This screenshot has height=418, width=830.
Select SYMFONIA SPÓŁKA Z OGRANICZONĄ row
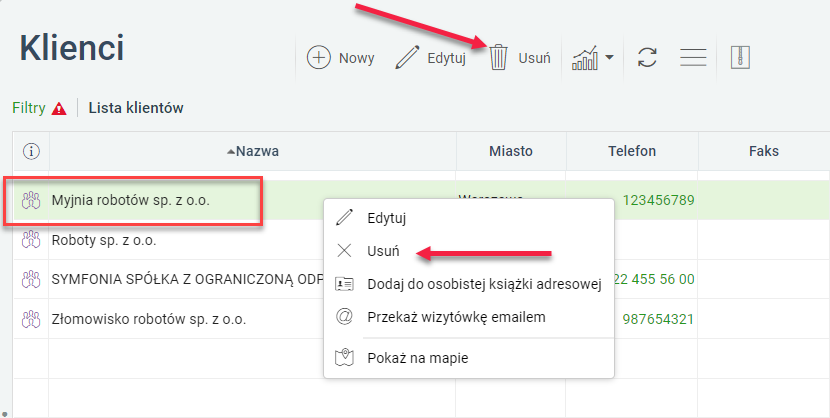(187, 279)
